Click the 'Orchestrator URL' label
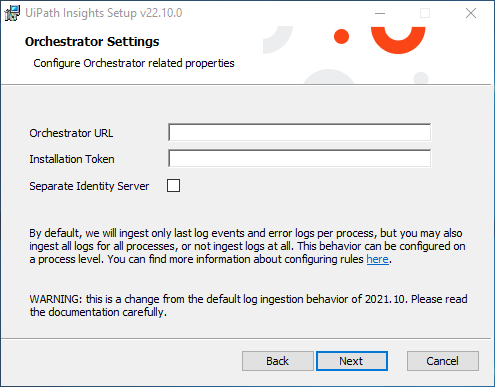This screenshot has height=387, width=495. pos(71,133)
